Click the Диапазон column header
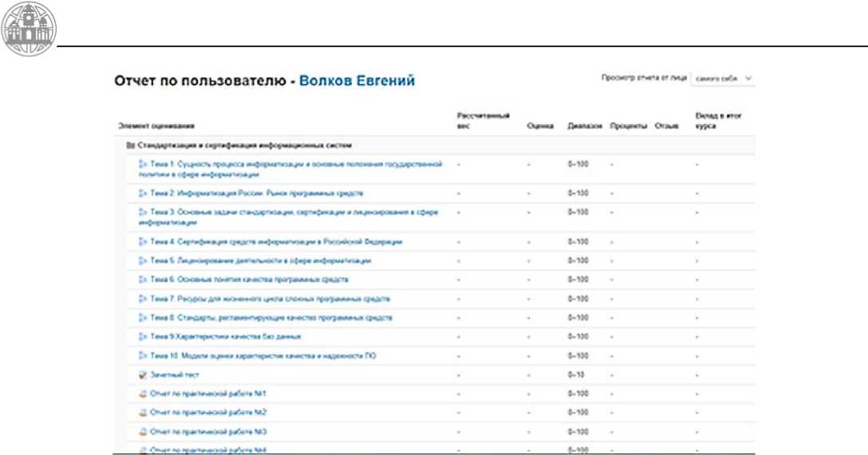This screenshot has height=455, width=868. [x=585, y=126]
